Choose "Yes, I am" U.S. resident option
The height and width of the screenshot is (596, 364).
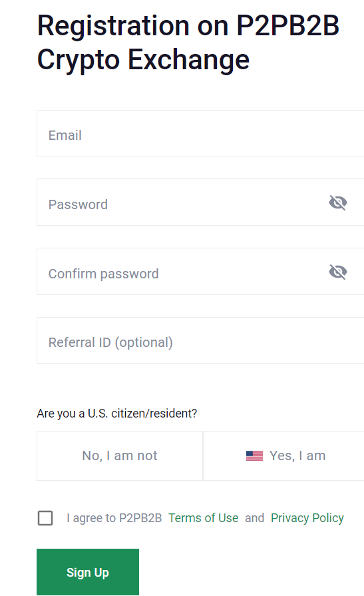pyautogui.click(x=284, y=455)
